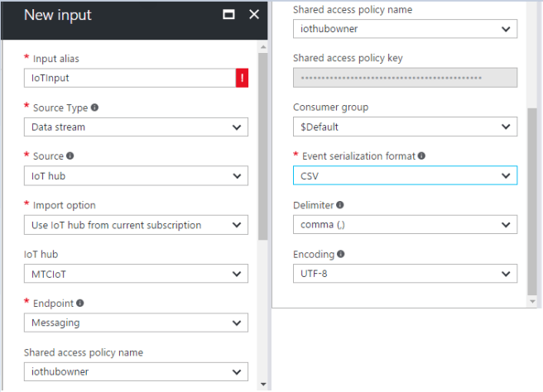
Task: Click the Event serialization format info icon
Action: pyautogui.click(x=421, y=155)
